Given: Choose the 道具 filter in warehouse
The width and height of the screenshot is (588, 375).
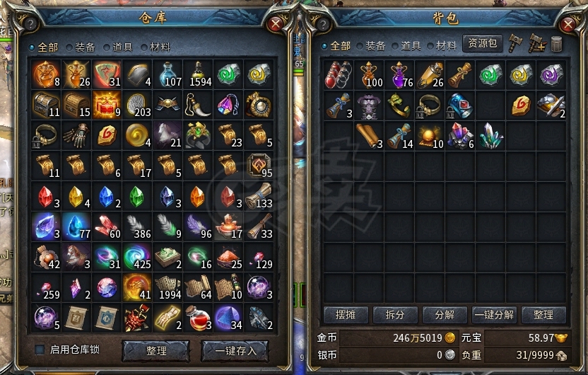Looking at the screenshot, I should tap(118, 47).
